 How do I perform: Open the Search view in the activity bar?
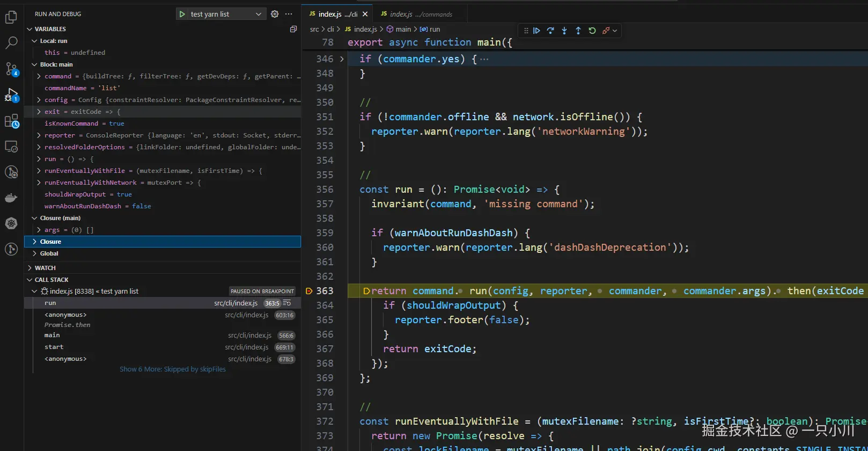pos(11,43)
